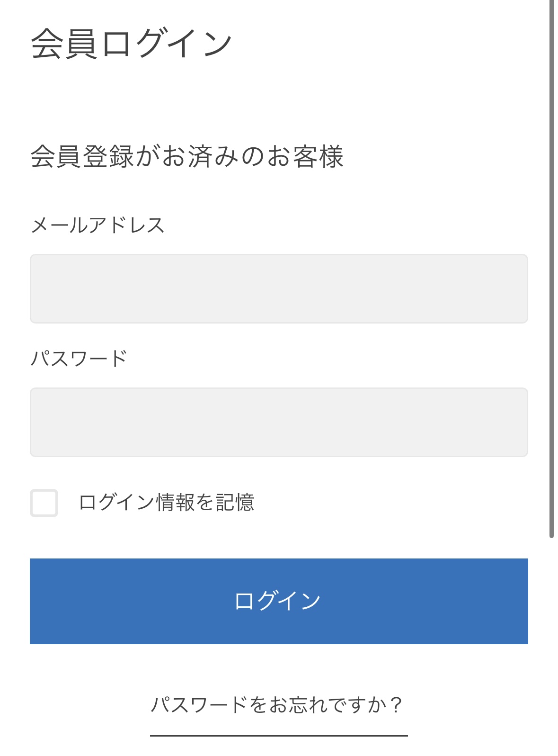558x756 pixels.
Task: Tick the remember login information box
Action: (x=44, y=503)
